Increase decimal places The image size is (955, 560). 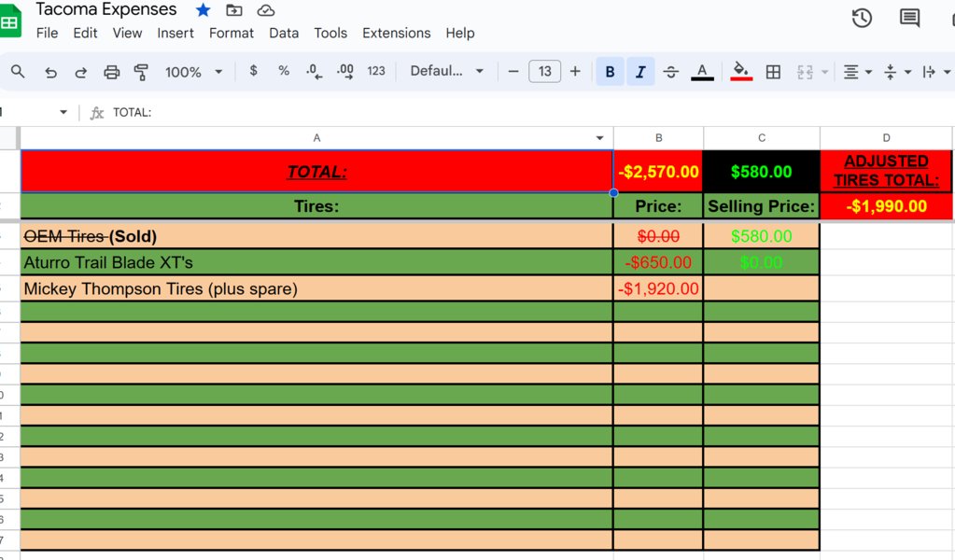pos(344,71)
